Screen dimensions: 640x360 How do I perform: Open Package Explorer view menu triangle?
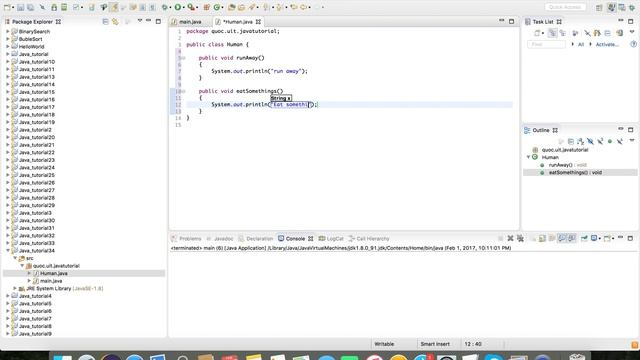(x=140, y=21)
